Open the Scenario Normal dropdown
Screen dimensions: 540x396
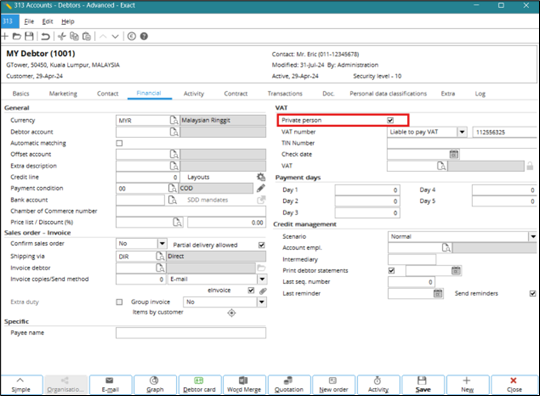(x=533, y=237)
